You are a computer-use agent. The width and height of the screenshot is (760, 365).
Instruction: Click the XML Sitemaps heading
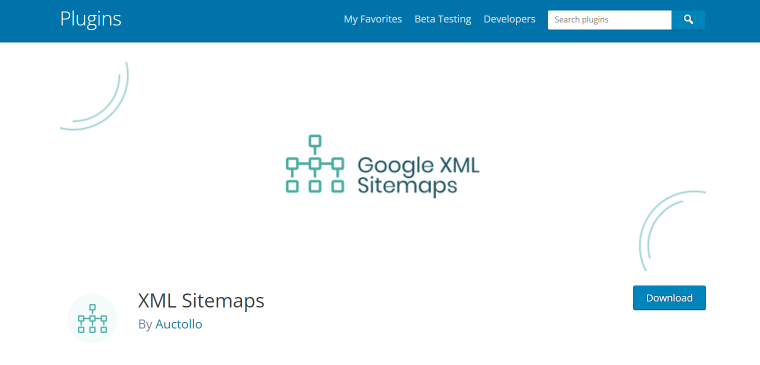point(201,301)
